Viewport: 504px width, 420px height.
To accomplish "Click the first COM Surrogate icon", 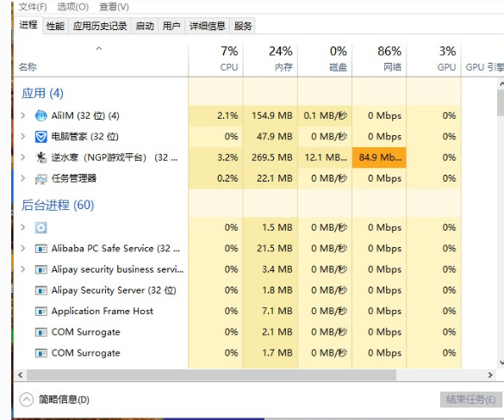I will (x=40, y=332).
